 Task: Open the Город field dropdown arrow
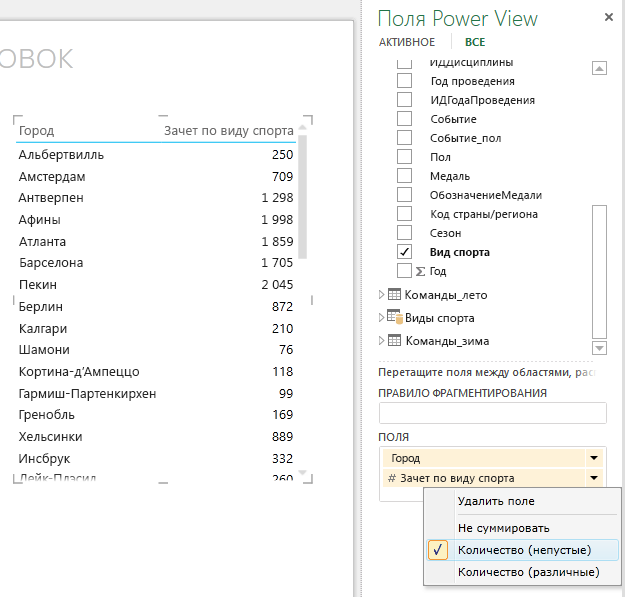click(x=594, y=458)
